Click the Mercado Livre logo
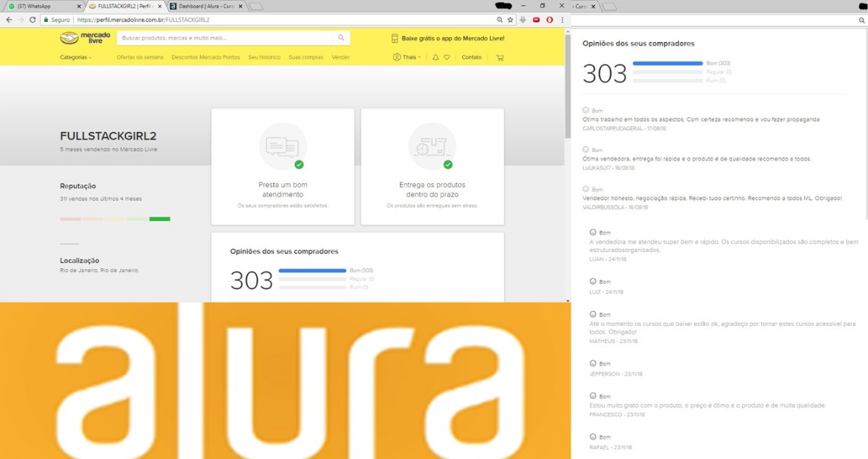Viewport: 868px width, 459px height. pyautogui.click(x=85, y=38)
